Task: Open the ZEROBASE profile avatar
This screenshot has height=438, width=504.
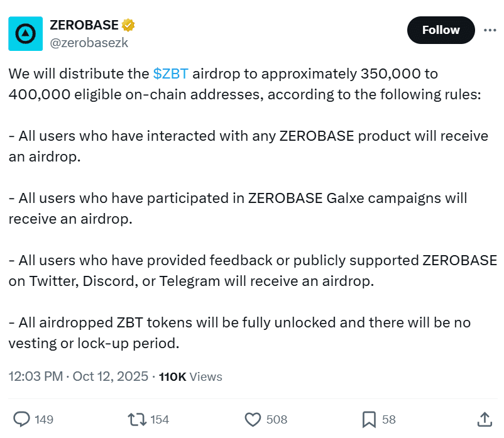Action: (25, 34)
